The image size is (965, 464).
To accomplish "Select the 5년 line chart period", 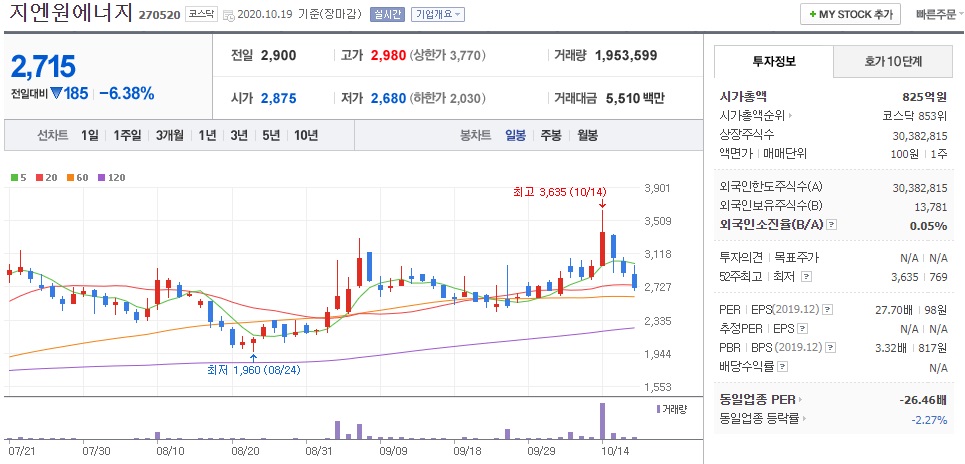I will point(271,135).
